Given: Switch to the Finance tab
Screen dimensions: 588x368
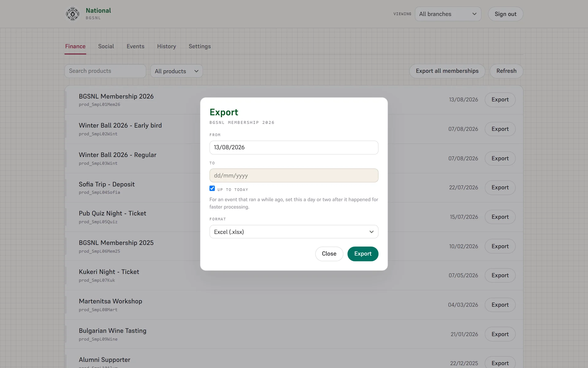Looking at the screenshot, I should click(x=75, y=46).
